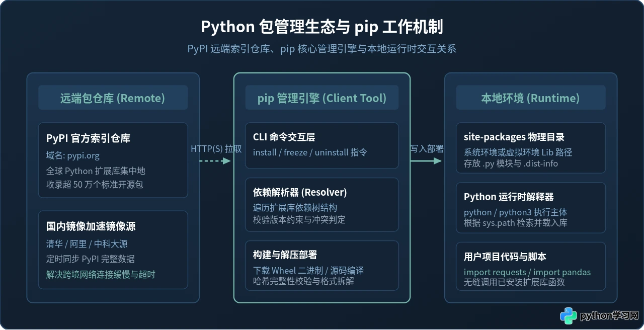This screenshot has height=330, width=644.
Task: Click the line "根据 sys.path 检索并载入库"
Action: pos(516,223)
